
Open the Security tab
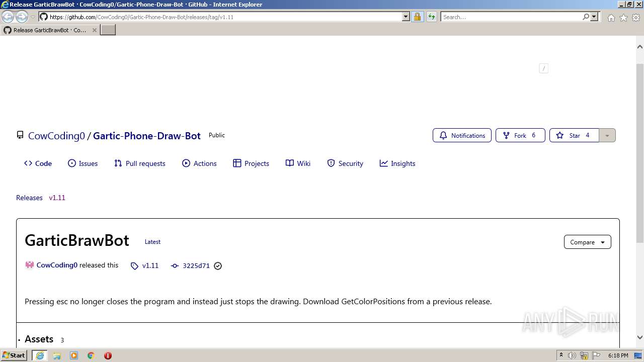pos(345,163)
